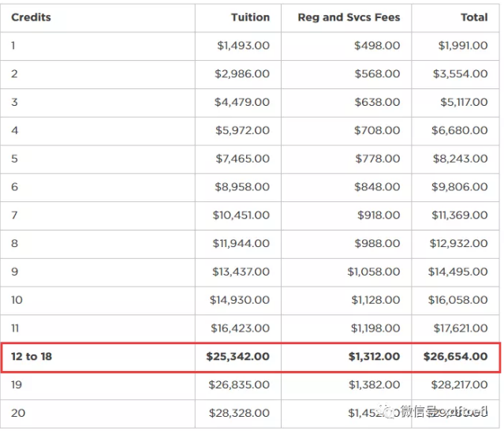Image resolution: width=504 pixels, height=431 pixels.
Task: Select the $28,217.00 total for 19 credits
Action: click(x=457, y=384)
